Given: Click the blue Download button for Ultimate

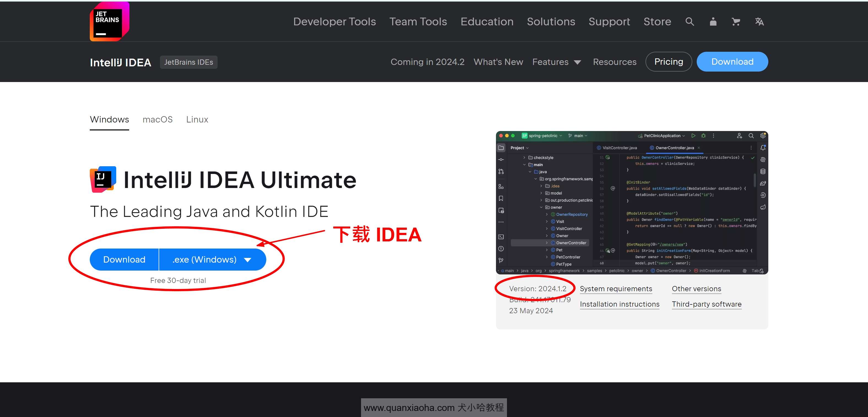Looking at the screenshot, I should pos(124,259).
